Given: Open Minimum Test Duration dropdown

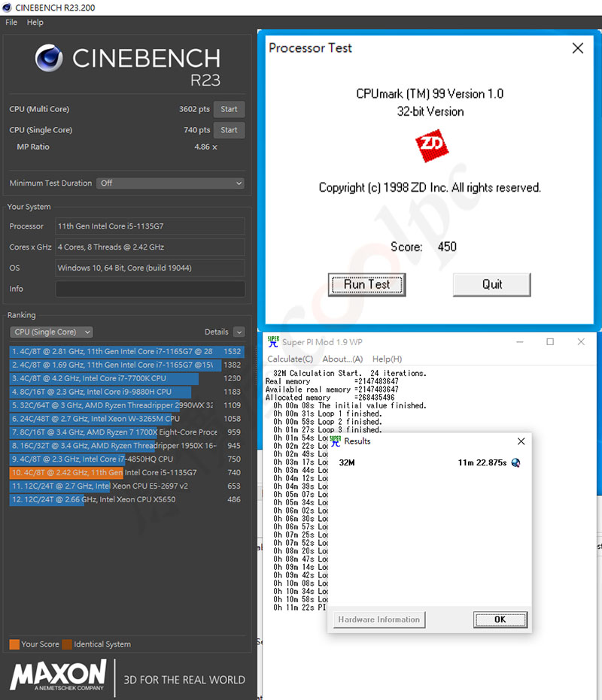Looking at the screenshot, I should [x=170, y=183].
